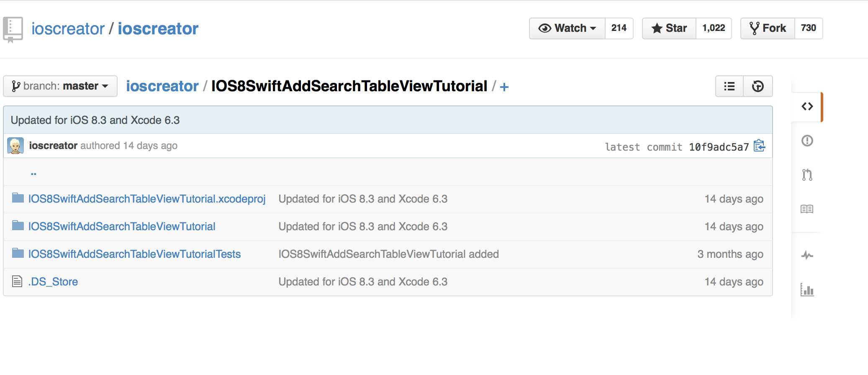
Task: Open the Issues icon in sidebar
Action: pyautogui.click(x=807, y=141)
